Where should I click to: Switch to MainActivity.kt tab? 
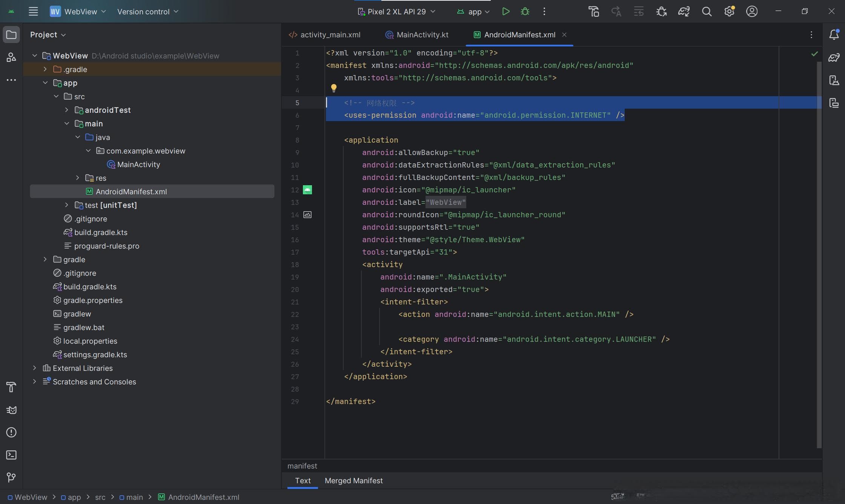click(x=417, y=35)
